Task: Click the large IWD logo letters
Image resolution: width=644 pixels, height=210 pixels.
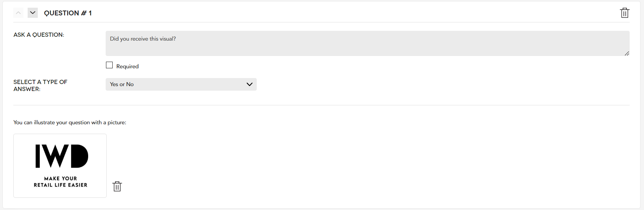Action: (62, 156)
